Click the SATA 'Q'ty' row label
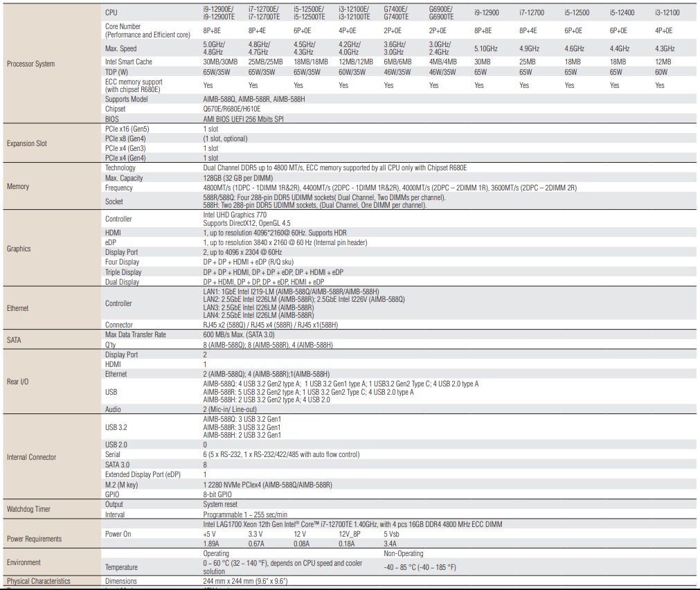Viewport: 700px width, 590px height. pos(110,345)
